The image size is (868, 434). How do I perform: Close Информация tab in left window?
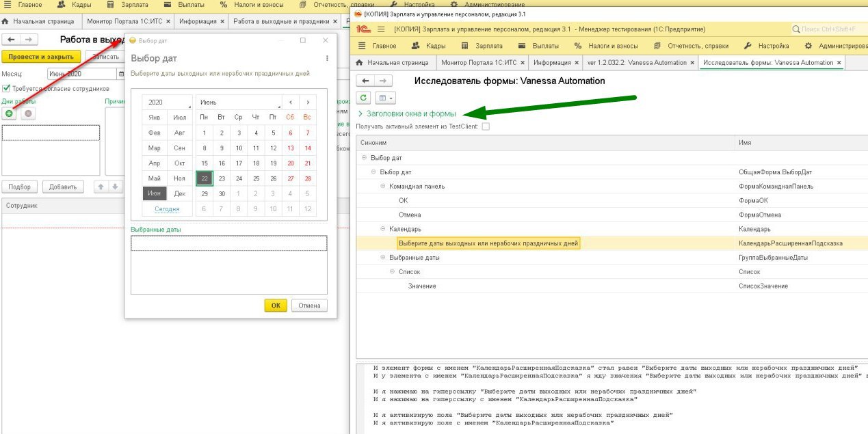tap(222, 21)
